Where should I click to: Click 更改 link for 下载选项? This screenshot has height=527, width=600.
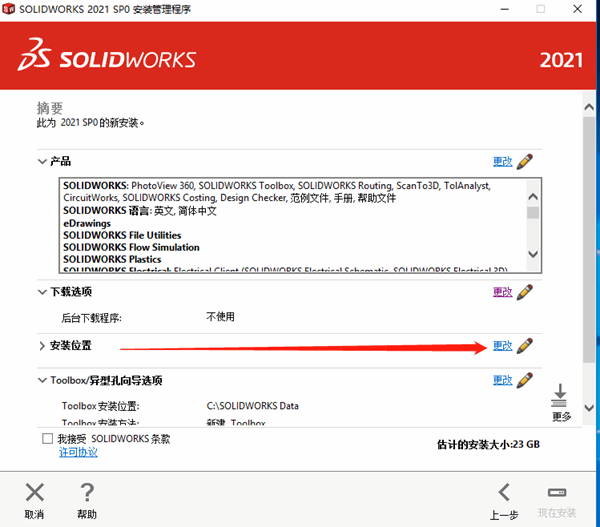pyautogui.click(x=502, y=292)
